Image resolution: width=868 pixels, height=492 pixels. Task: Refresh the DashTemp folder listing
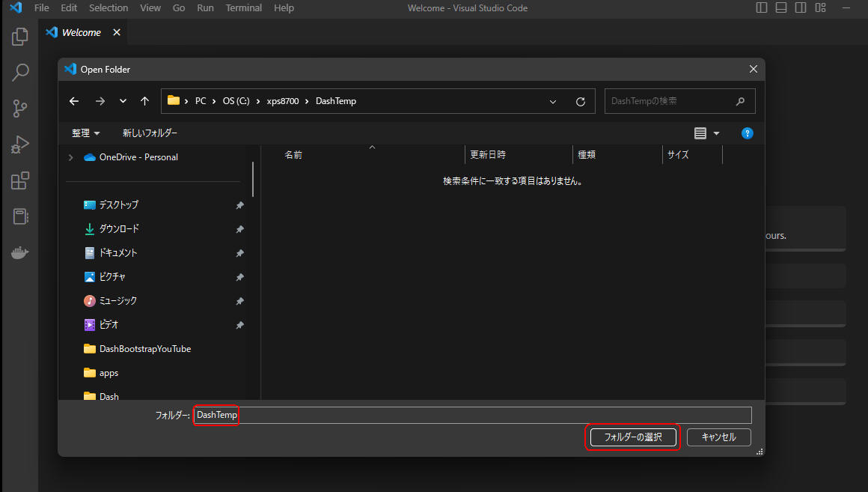point(580,101)
